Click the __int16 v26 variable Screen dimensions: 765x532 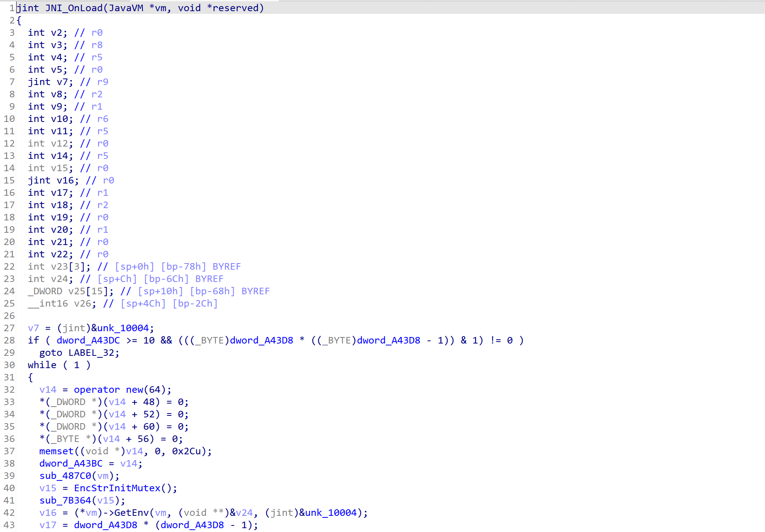[83, 304]
